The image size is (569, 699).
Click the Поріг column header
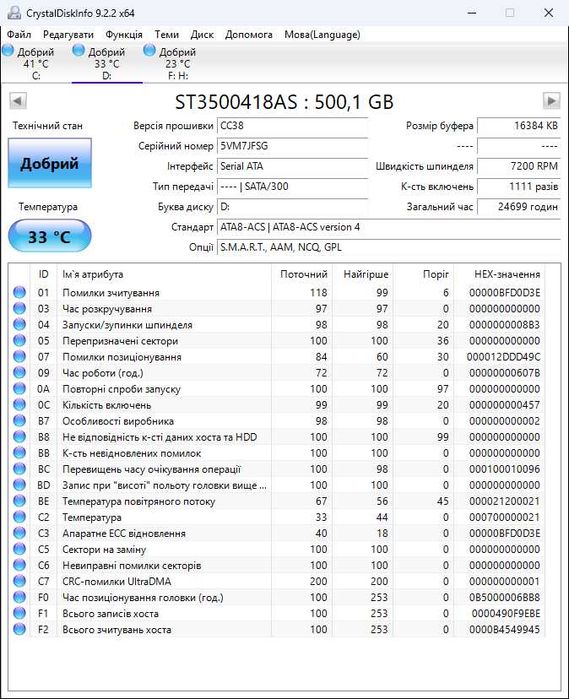point(423,274)
